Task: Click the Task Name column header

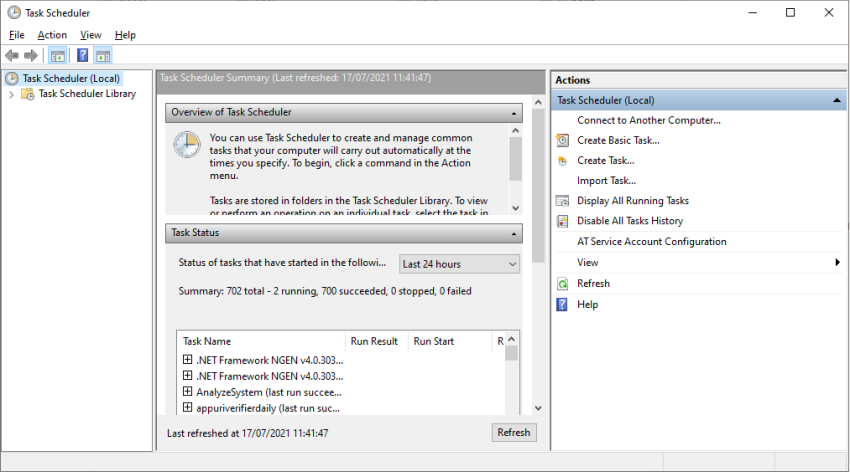Action: [x=262, y=341]
